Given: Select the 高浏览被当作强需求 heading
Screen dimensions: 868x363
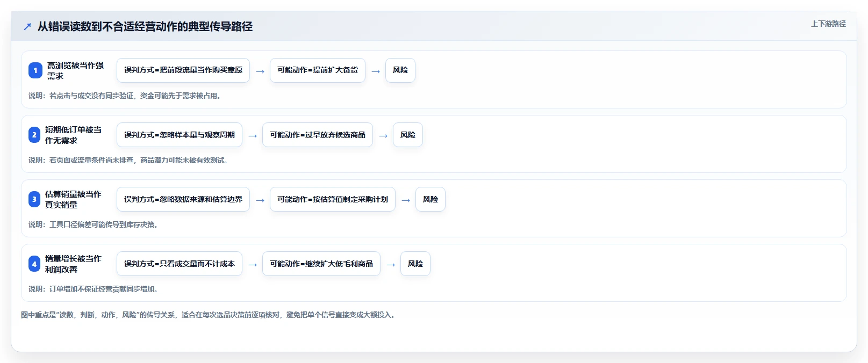Looking at the screenshot, I should (76, 70).
